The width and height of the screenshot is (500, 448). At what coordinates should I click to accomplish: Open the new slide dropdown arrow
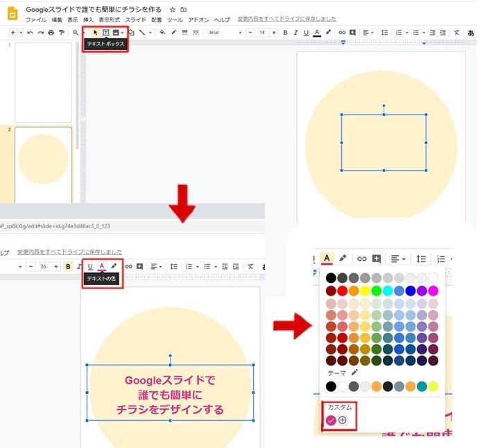21,33
